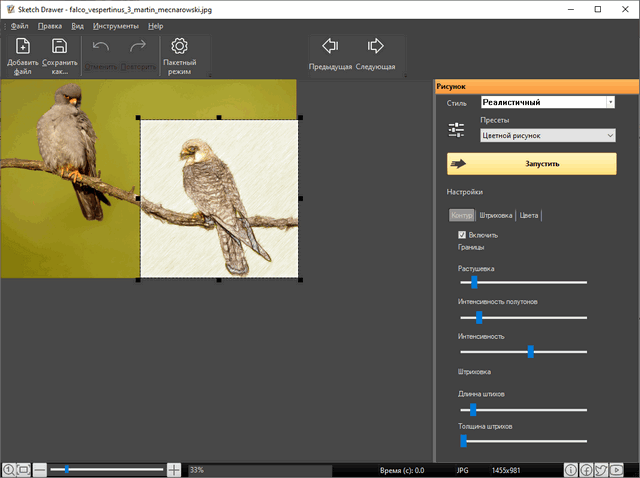Open the Инструменты menu
The height and width of the screenshot is (478, 640).
118,25
